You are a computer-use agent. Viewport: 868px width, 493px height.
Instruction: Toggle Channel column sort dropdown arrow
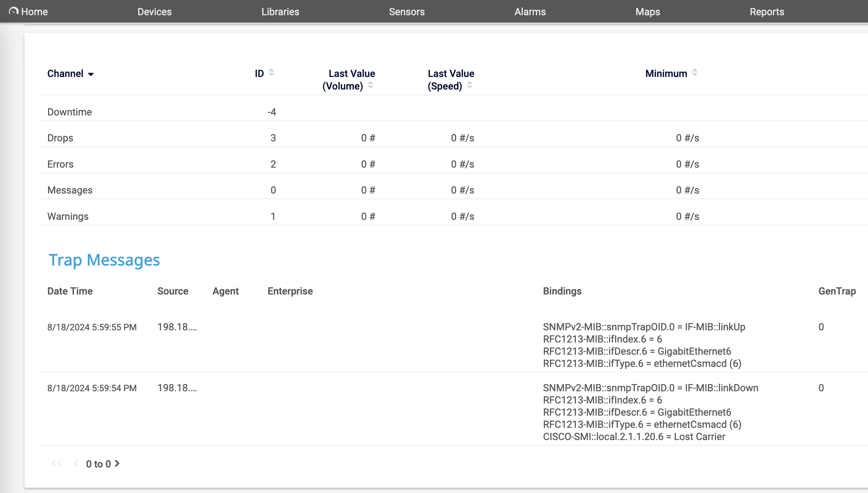point(91,74)
